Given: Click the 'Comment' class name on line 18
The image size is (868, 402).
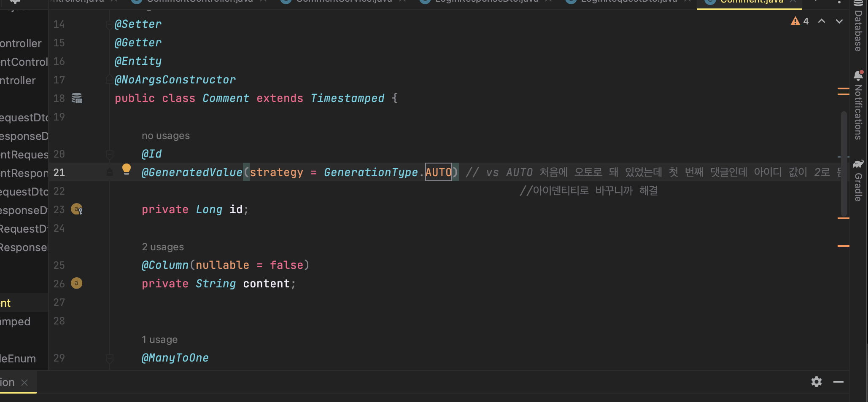Looking at the screenshot, I should pos(226,98).
